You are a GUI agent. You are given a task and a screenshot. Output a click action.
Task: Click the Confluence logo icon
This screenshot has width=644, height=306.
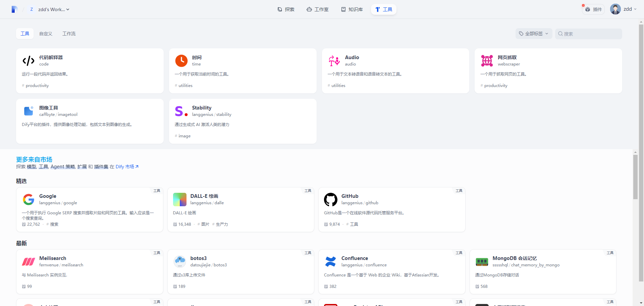pyautogui.click(x=331, y=262)
